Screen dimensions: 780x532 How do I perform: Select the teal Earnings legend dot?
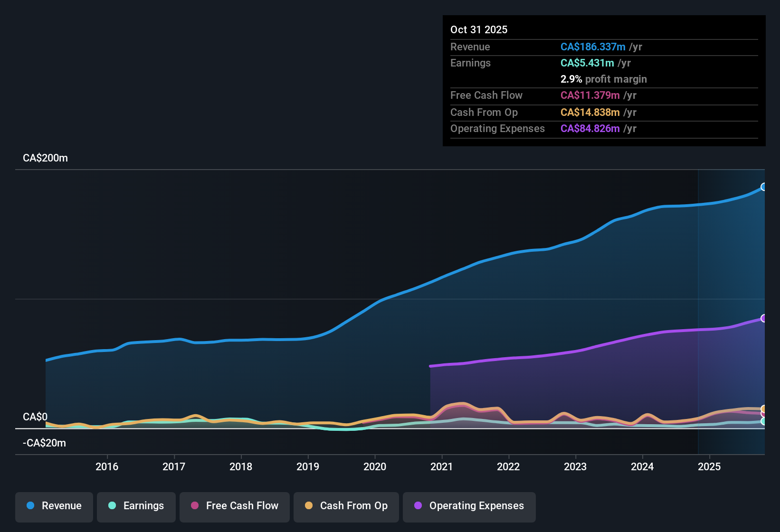coord(112,506)
